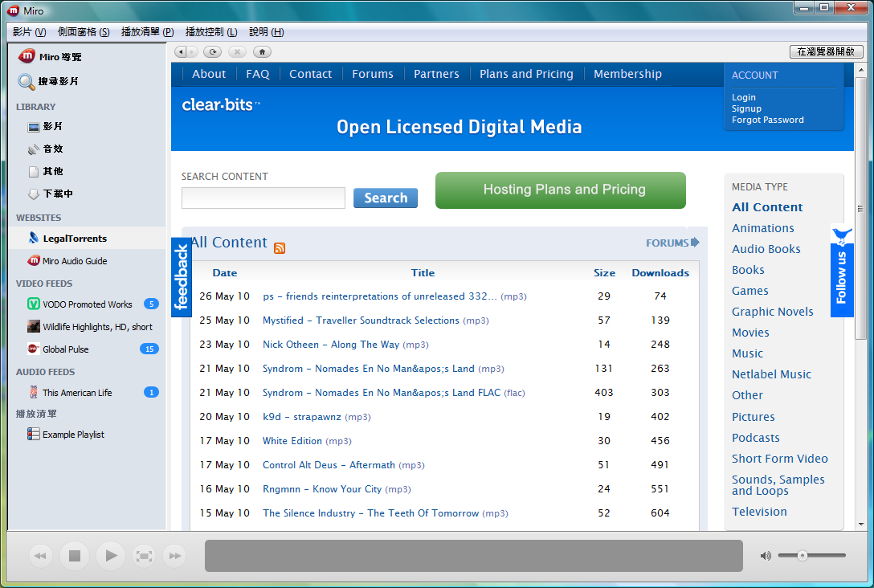This screenshot has width=874, height=588.
Task: Click the page vertical scrollbar thumb
Action: (x=860, y=209)
